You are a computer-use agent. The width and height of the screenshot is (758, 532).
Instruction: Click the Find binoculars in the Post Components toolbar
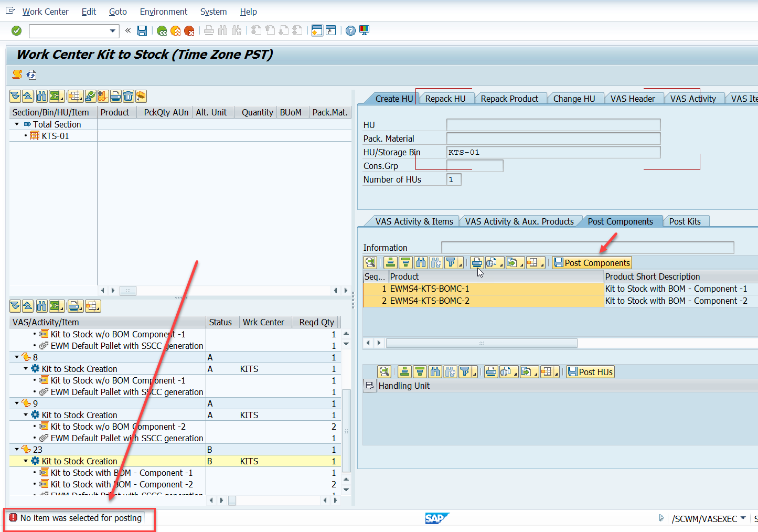tap(421, 262)
